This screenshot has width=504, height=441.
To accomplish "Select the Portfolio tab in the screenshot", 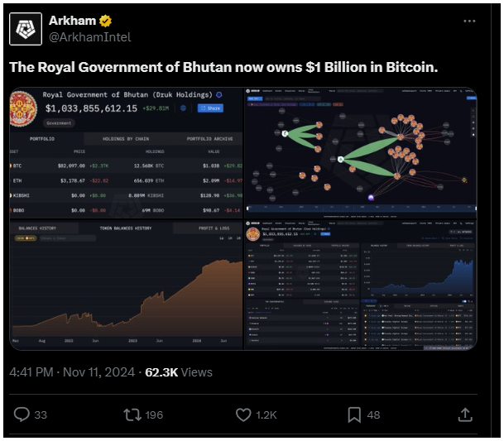I will (42, 139).
